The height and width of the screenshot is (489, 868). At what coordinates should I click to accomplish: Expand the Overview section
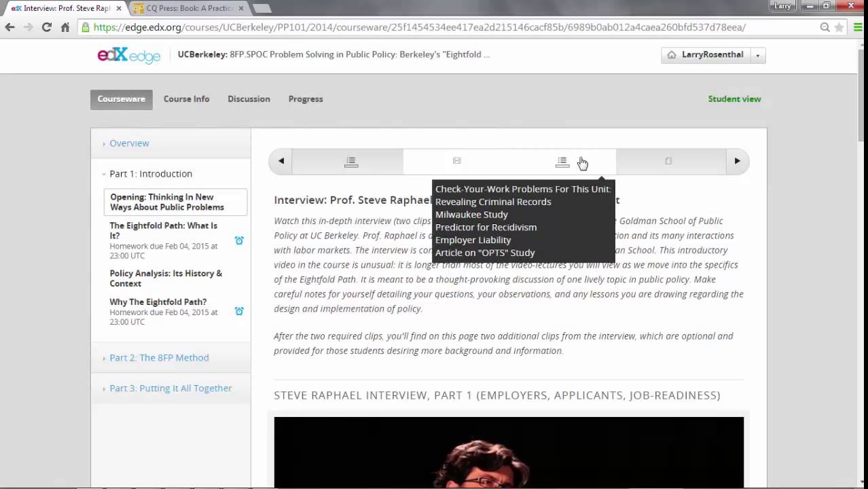pos(129,143)
